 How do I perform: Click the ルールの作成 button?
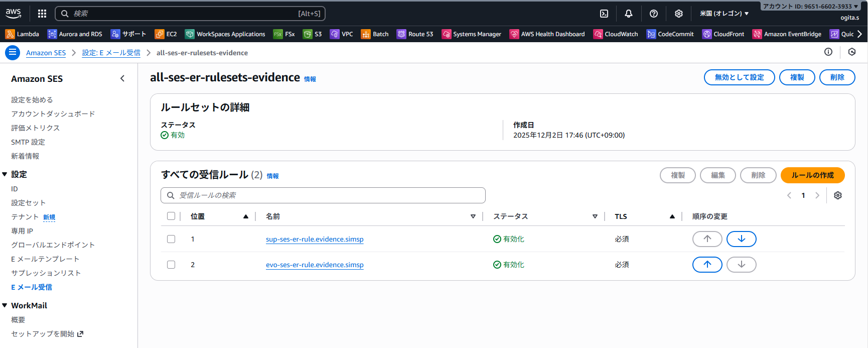pyautogui.click(x=812, y=175)
